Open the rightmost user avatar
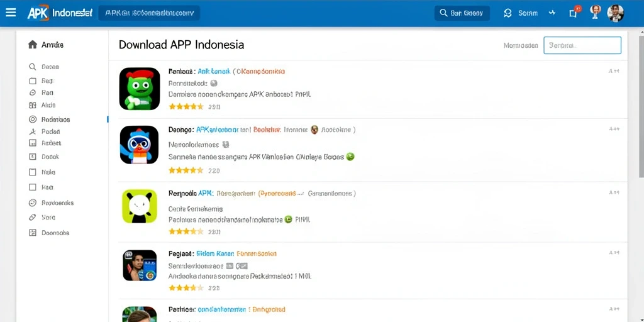Image resolution: width=644 pixels, height=322 pixels. pos(615,13)
